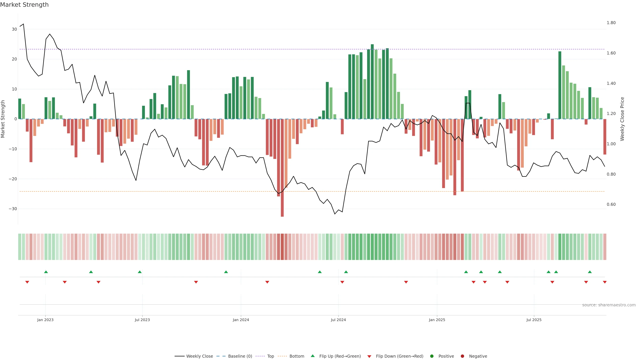Click the Flip Up green triangle legend icon
Viewport: 644px width, 362px height.
coord(312,356)
